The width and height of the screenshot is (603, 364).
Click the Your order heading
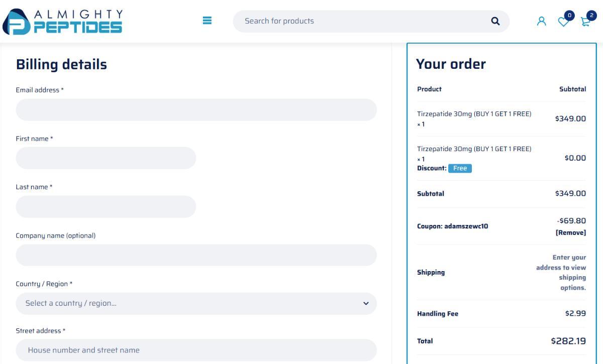click(451, 64)
